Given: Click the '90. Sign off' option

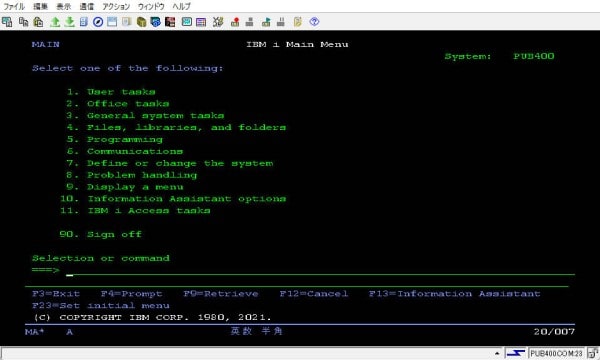Looking at the screenshot, I should click(101, 234).
